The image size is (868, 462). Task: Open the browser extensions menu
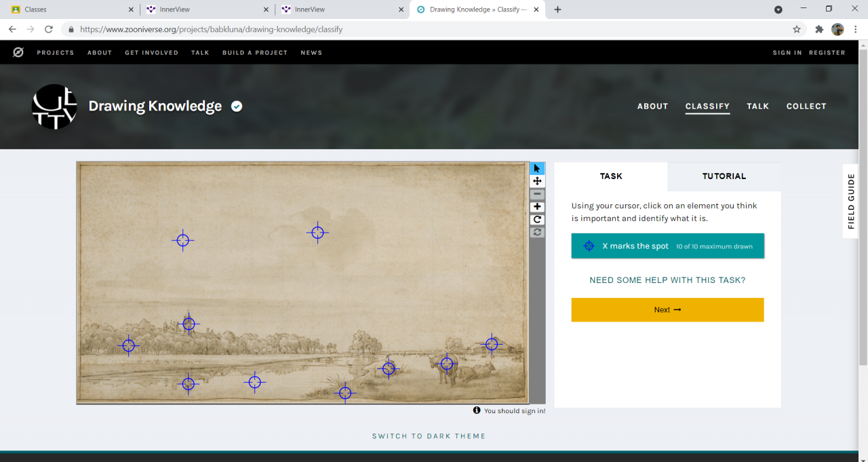pos(819,29)
